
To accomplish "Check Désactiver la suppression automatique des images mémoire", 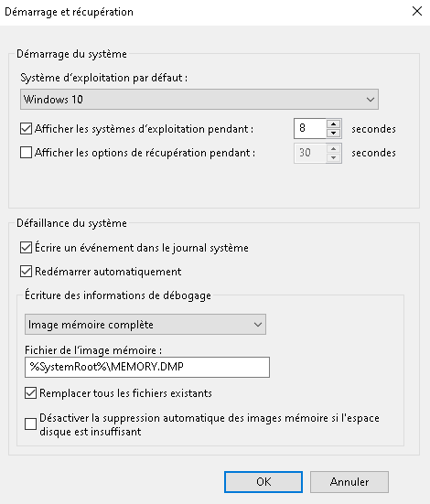I will click(30, 424).
